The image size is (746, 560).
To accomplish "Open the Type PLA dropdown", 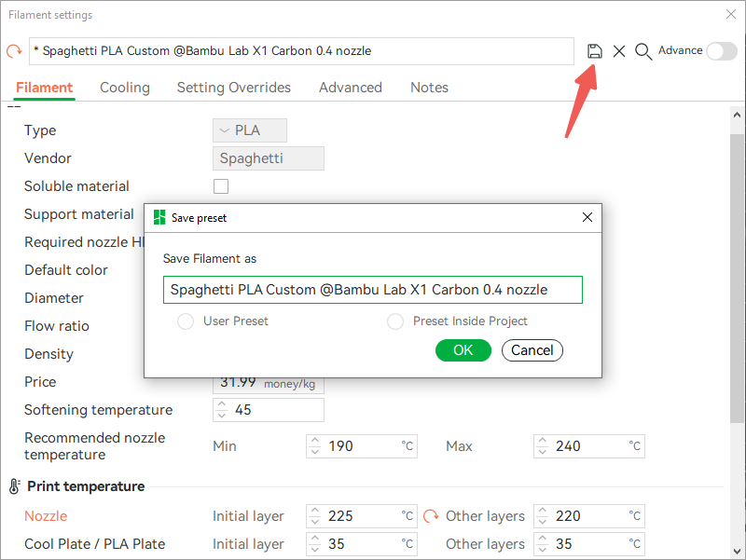I will 250,130.
